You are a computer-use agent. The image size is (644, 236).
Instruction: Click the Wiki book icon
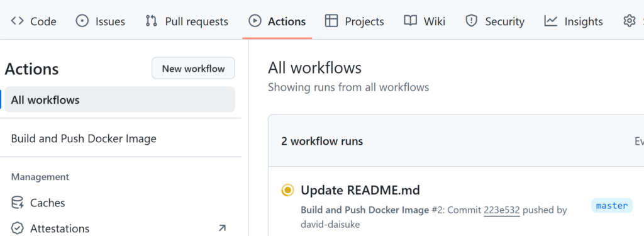[410, 21]
